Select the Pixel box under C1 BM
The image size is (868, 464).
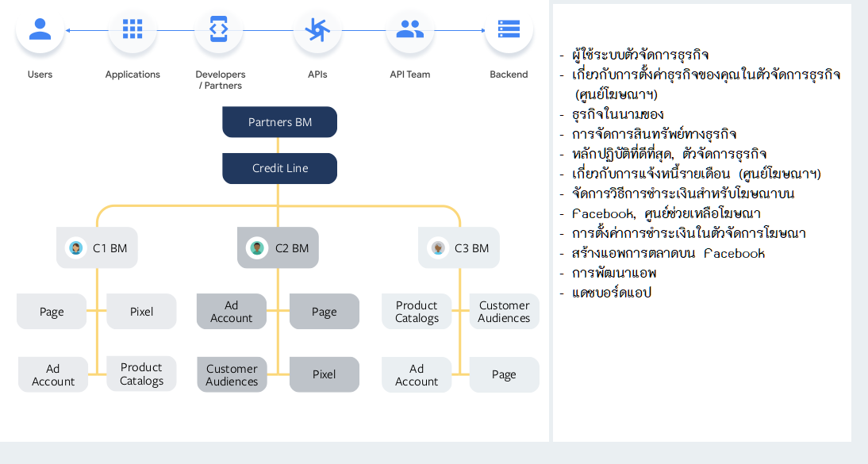[141, 312]
